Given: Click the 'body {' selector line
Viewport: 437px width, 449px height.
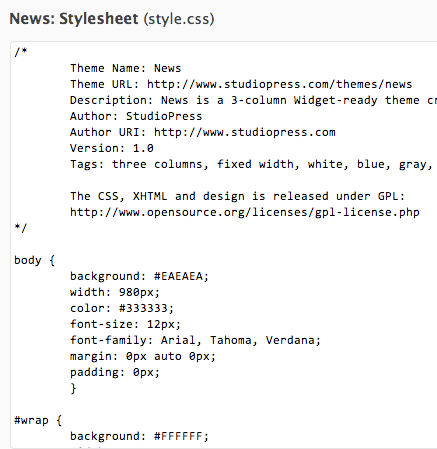Looking at the screenshot, I should (x=35, y=260).
